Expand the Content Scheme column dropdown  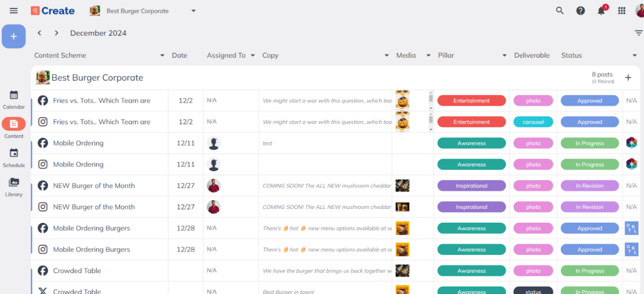point(162,55)
